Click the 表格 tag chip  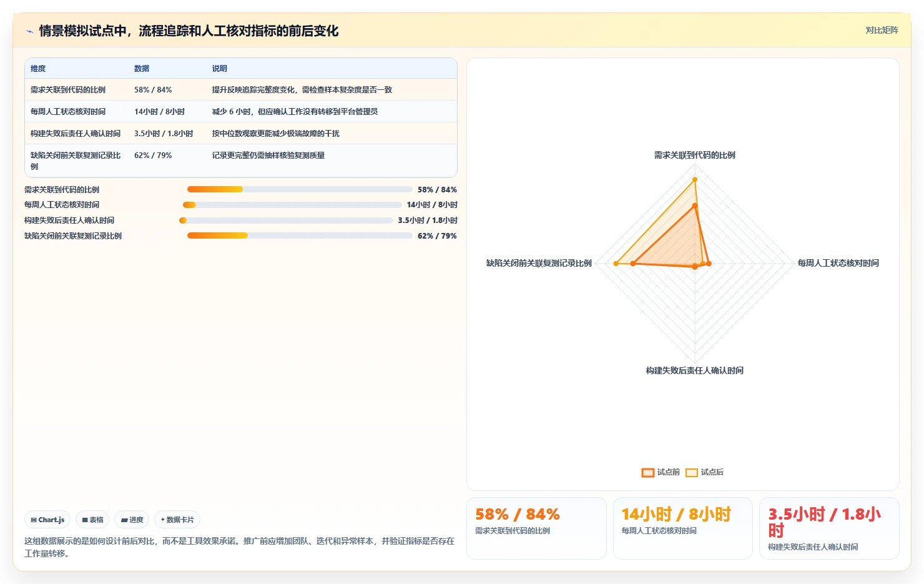coord(92,520)
